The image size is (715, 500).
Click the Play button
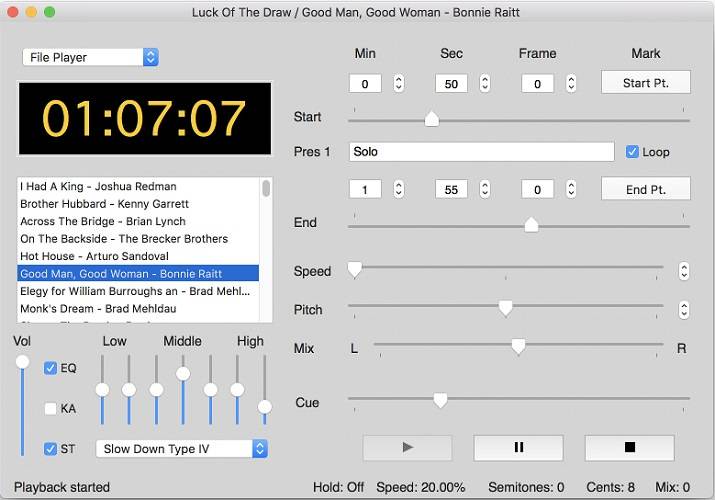407,448
